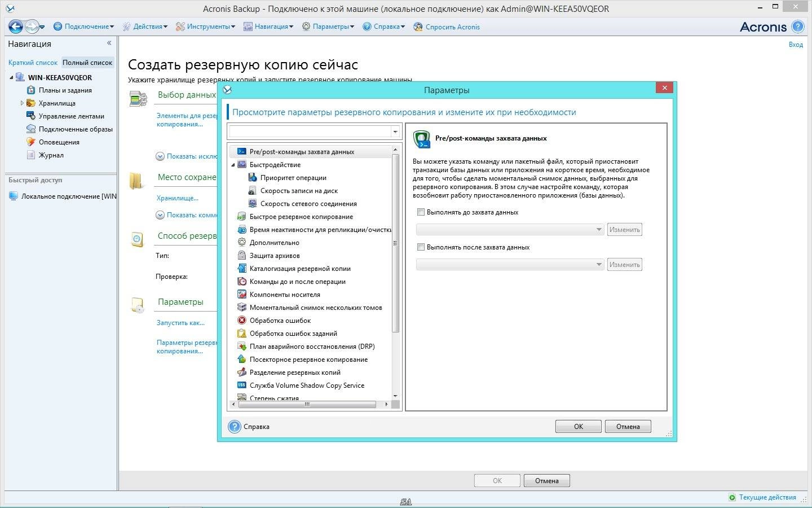Select Журнал in navigation tree
Screen dimensions: 812x508
click(x=51, y=155)
